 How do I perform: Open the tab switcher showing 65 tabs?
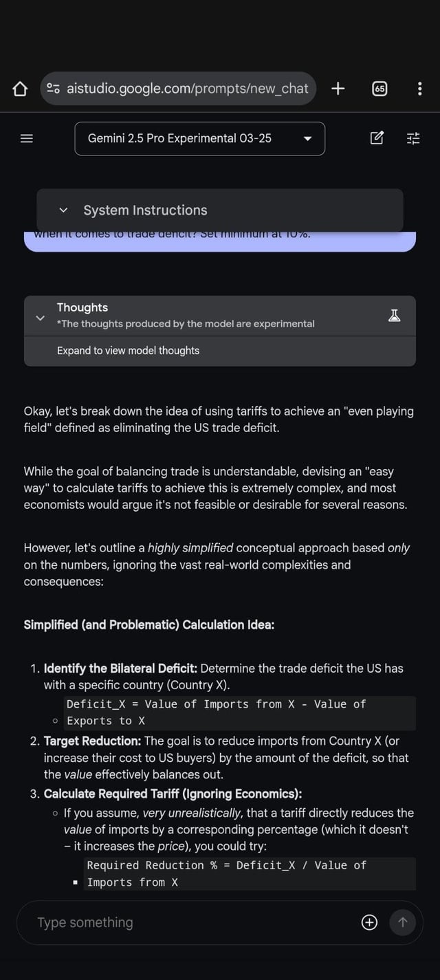click(x=379, y=89)
